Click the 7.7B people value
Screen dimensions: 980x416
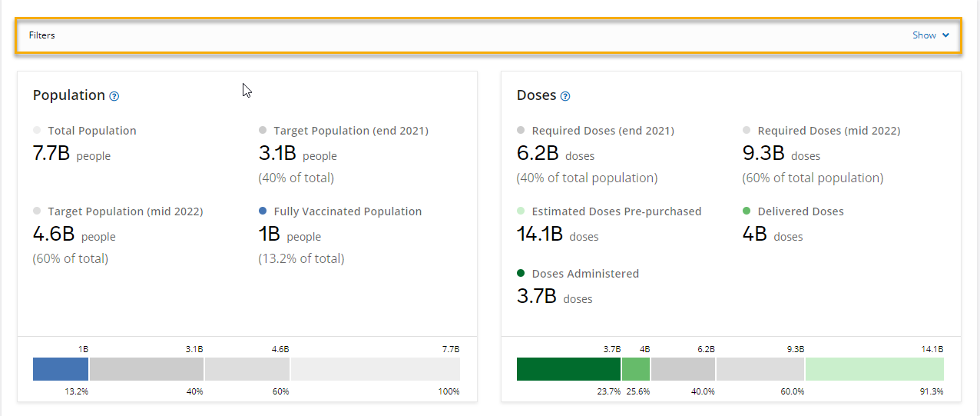pyautogui.click(x=71, y=154)
